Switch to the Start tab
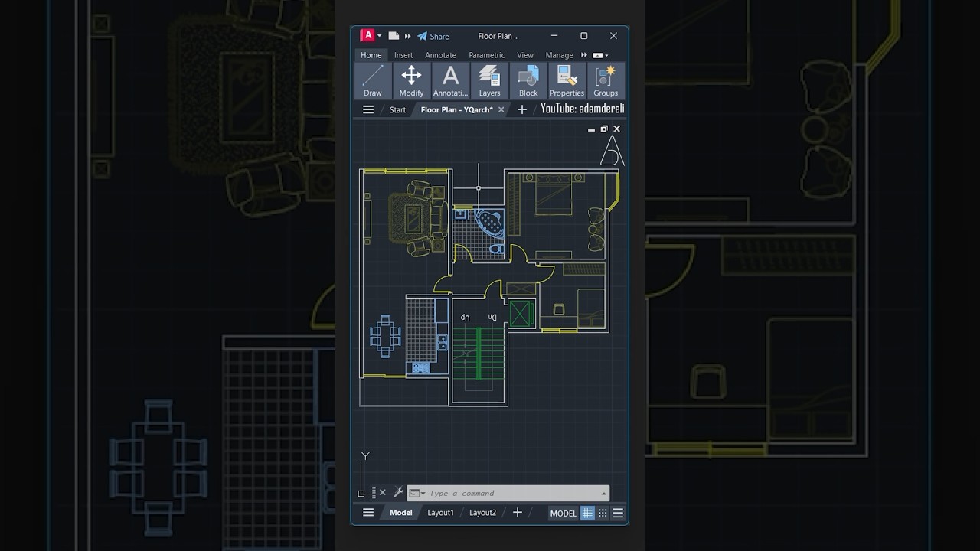Image resolution: width=980 pixels, height=551 pixels. [397, 109]
